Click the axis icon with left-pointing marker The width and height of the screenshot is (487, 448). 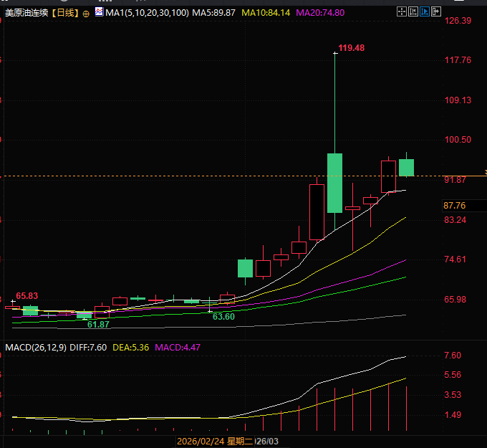413,12
